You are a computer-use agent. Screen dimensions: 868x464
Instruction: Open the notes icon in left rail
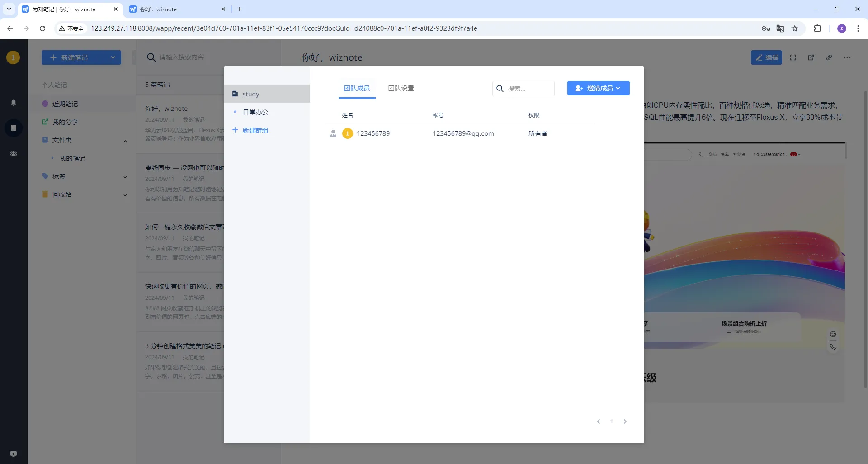[x=14, y=128]
